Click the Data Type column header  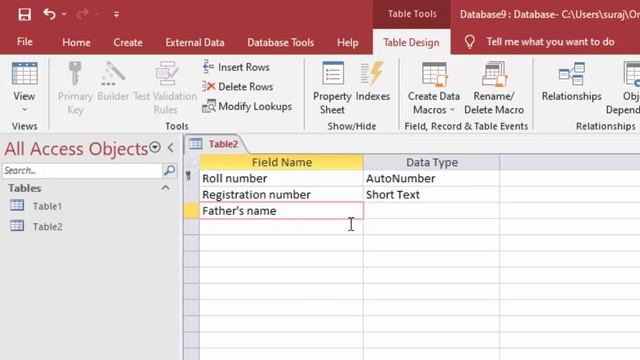pyautogui.click(x=431, y=162)
